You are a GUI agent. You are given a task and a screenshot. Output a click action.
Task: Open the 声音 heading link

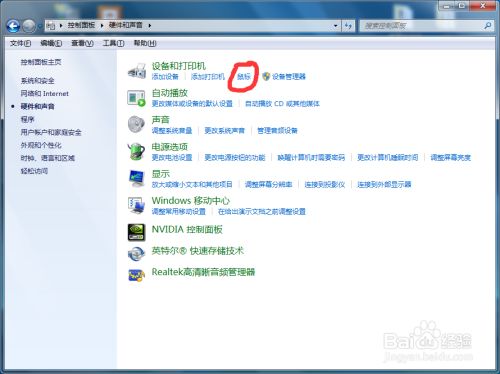161,120
